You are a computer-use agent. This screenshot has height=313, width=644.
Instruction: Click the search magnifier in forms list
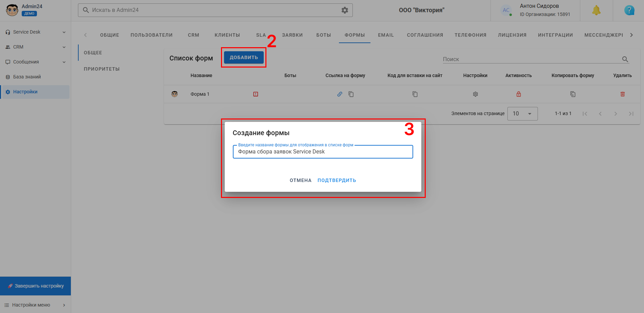click(x=625, y=59)
